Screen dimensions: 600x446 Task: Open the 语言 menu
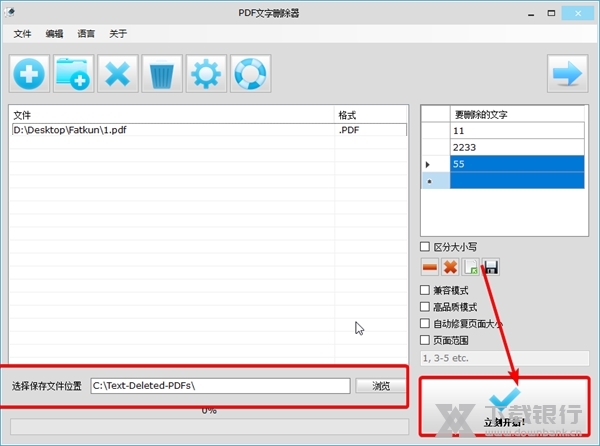pos(86,34)
